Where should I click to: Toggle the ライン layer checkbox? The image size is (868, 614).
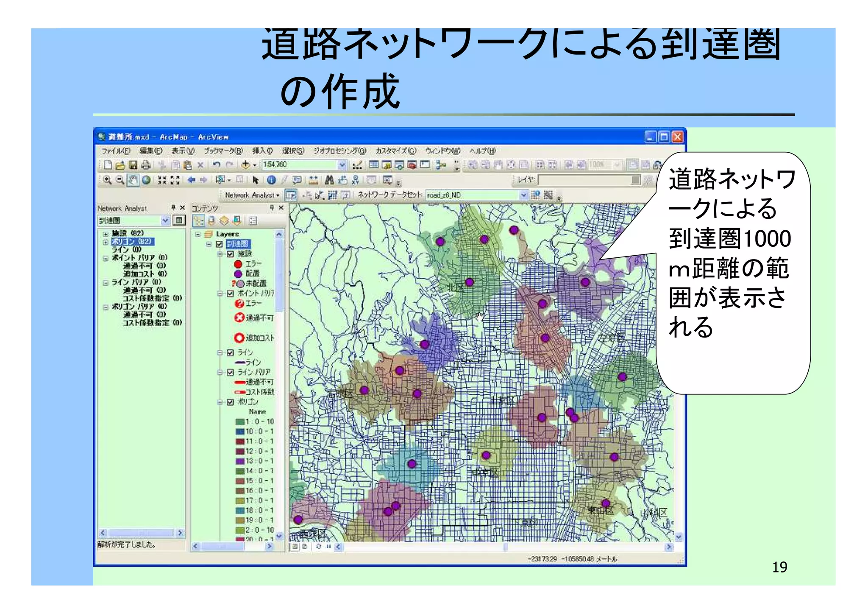point(231,353)
